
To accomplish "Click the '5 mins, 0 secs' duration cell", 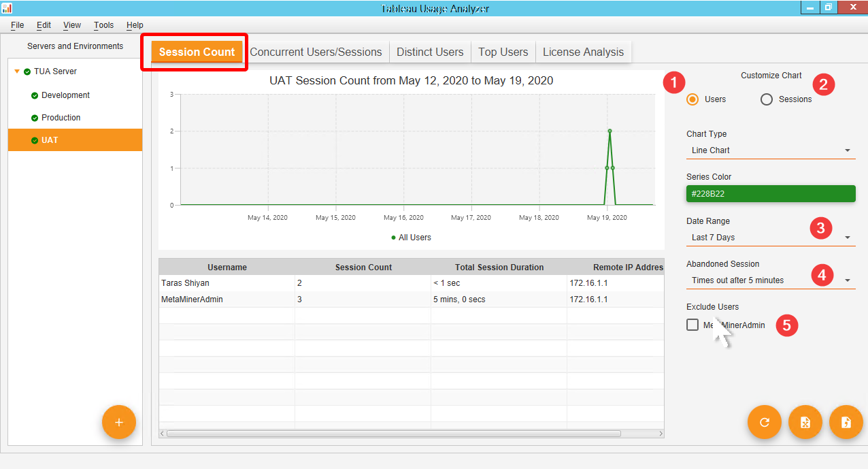I will coord(499,300).
